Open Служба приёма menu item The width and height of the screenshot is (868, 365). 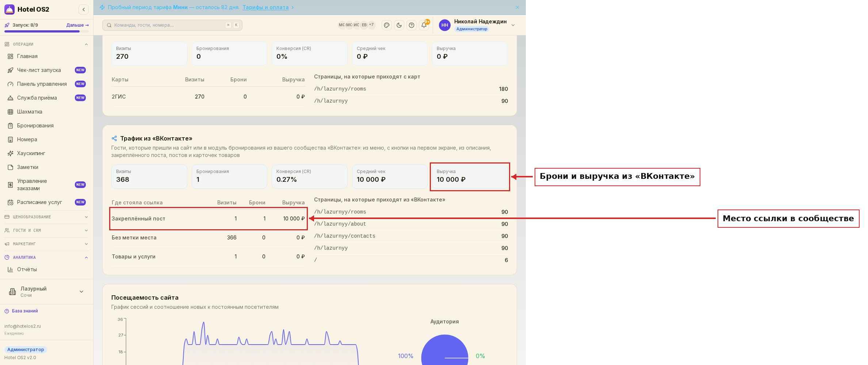pos(46,98)
